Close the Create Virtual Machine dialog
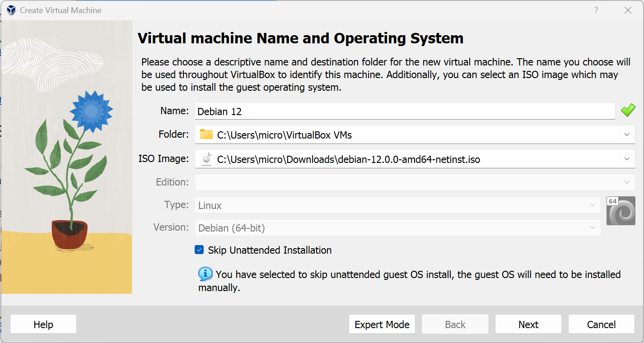This screenshot has height=343, width=644. [x=628, y=10]
